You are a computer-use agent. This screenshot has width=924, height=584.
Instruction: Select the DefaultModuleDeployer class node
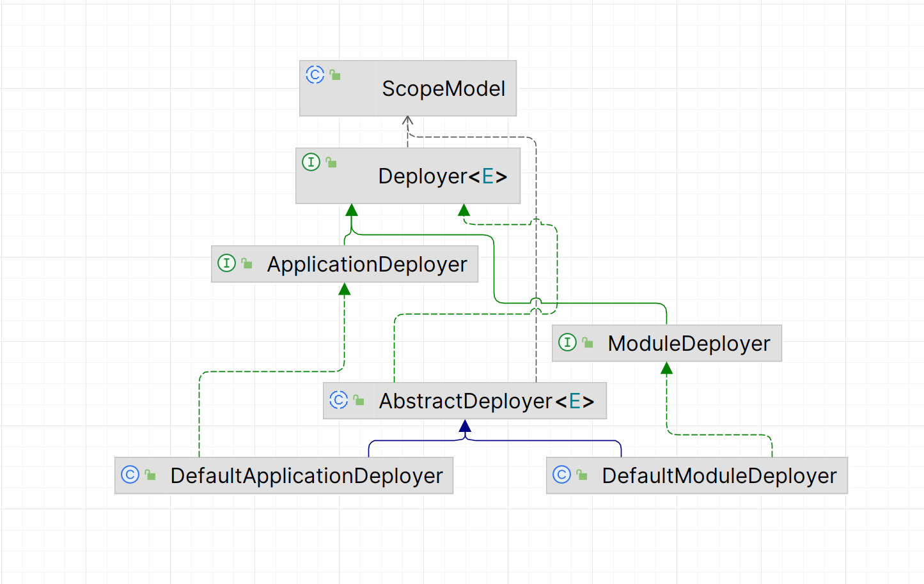click(697, 475)
